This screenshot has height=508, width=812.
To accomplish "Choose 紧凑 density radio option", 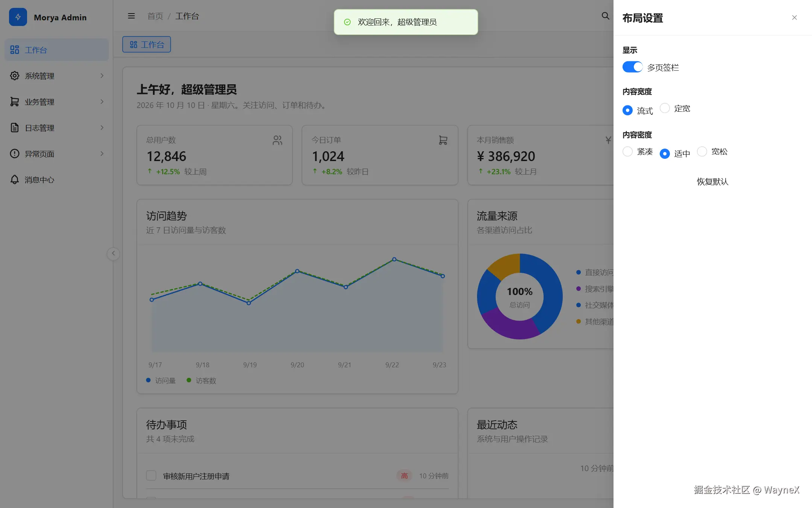I will [x=627, y=151].
